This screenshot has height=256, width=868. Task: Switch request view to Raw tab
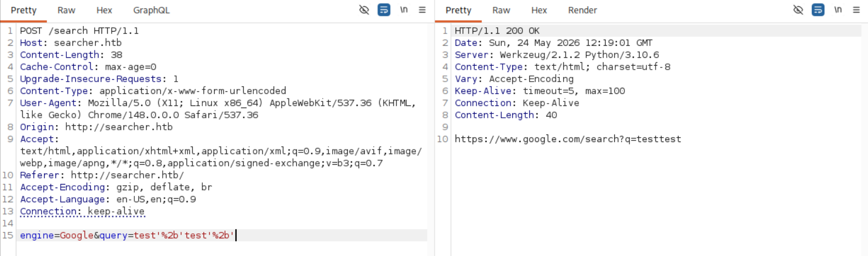pyautogui.click(x=67, y=10)
